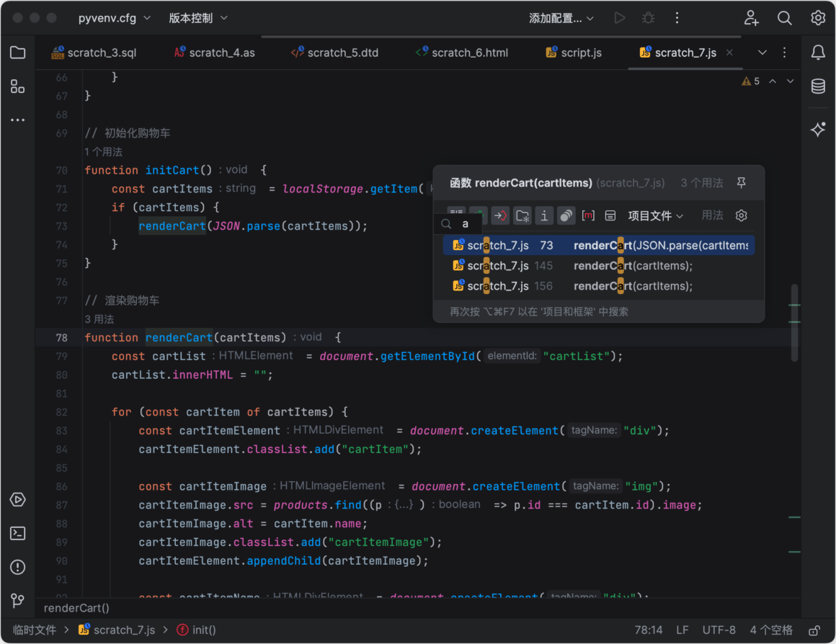Viewport: 836px width, 644px height.
Task: Show the hidden tabs list chevron
Action: tap(762, 53)
